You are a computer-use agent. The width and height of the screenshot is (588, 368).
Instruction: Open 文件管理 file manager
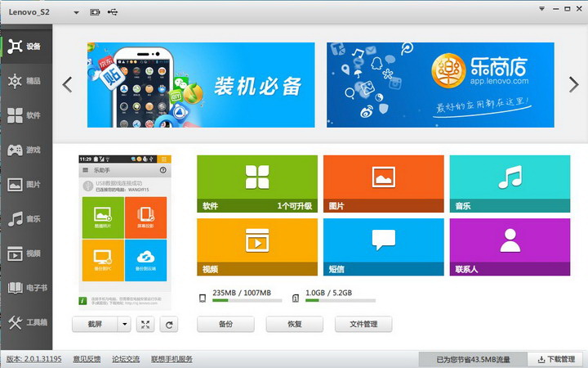pyautogui.click(x=363, y=324)
